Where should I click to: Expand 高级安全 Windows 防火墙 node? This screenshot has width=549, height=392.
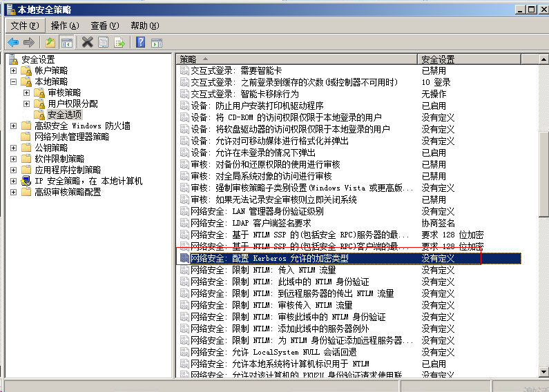point(13,126)
